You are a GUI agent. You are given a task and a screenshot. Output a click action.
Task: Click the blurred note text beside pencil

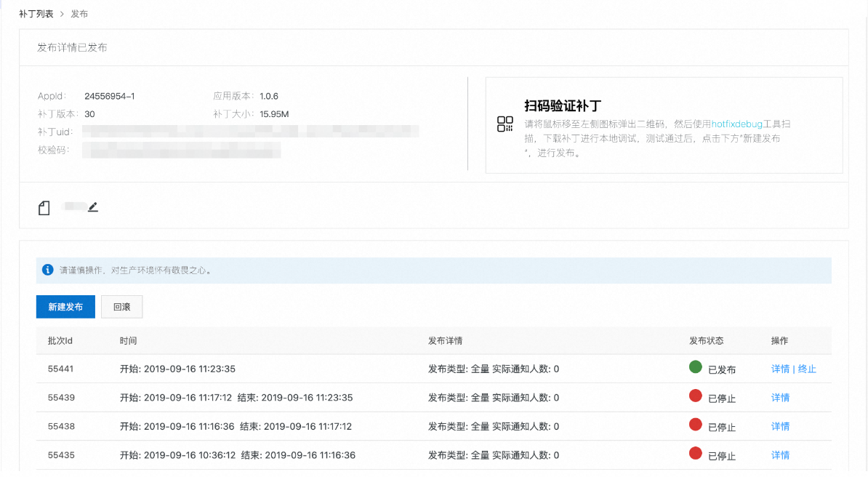73,207
